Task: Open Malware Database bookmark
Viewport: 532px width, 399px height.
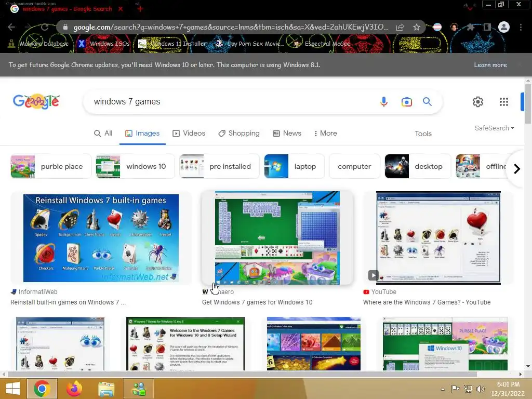Action: pyautogui.click(x=38, y=44)
